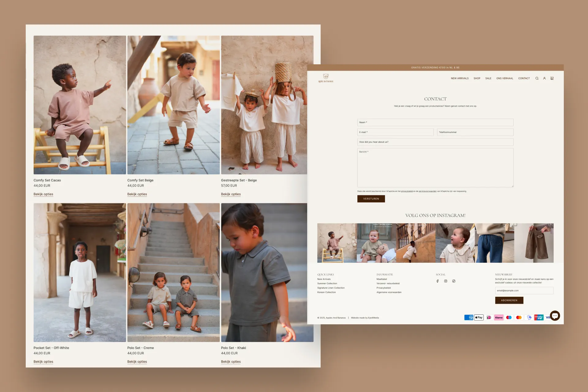Open the account user icon
The image size is (588, 392).
(x=544, y=78)
